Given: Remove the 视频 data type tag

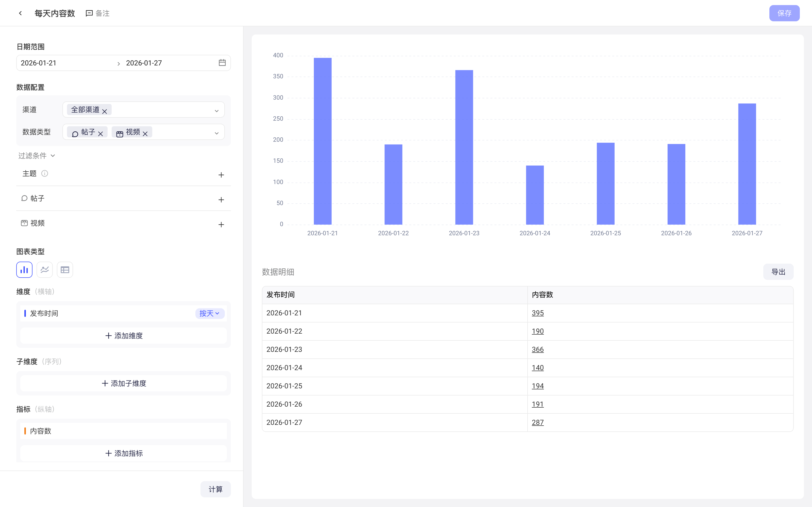Looking at the screenshot, I should [x=145, y=133].
